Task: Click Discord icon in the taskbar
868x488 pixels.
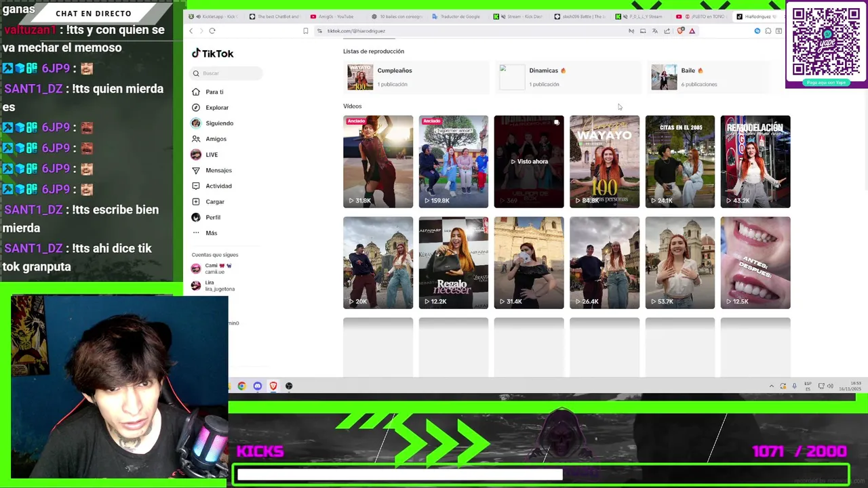Action: click(258, 386)
